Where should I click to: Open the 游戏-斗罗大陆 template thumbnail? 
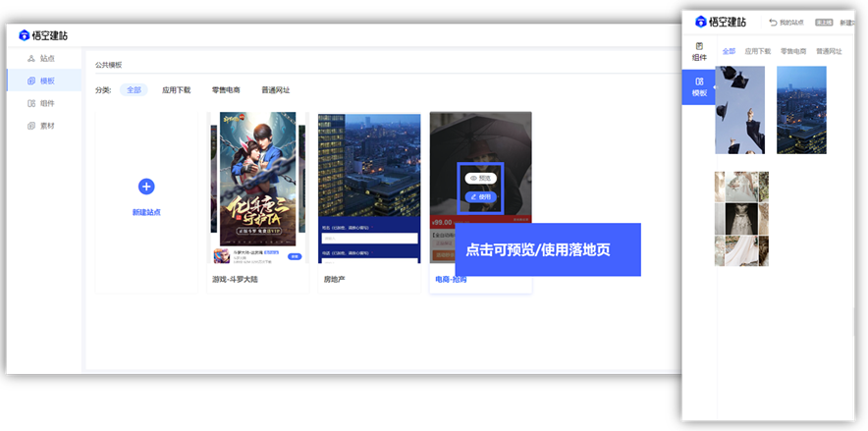click(253, 187)
